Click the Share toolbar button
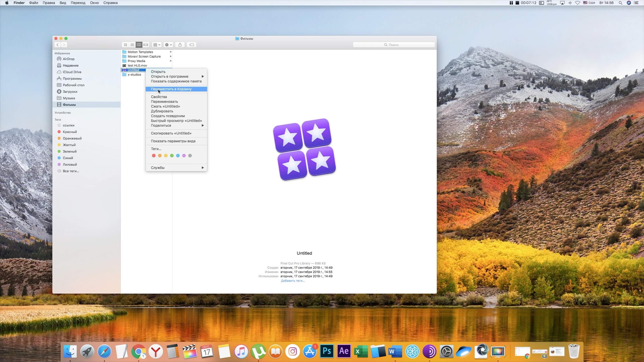The image size is (644, 362). [x=180, y=45]
